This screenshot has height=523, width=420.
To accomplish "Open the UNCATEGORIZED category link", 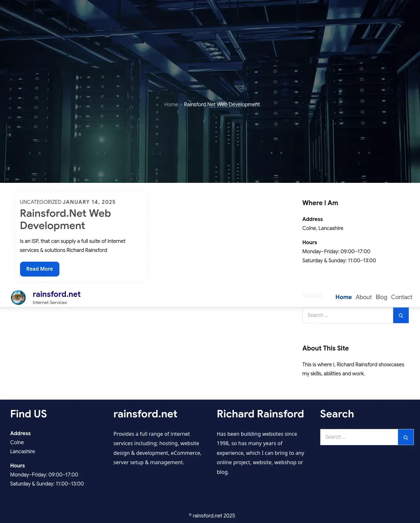I will click(41, 202).
